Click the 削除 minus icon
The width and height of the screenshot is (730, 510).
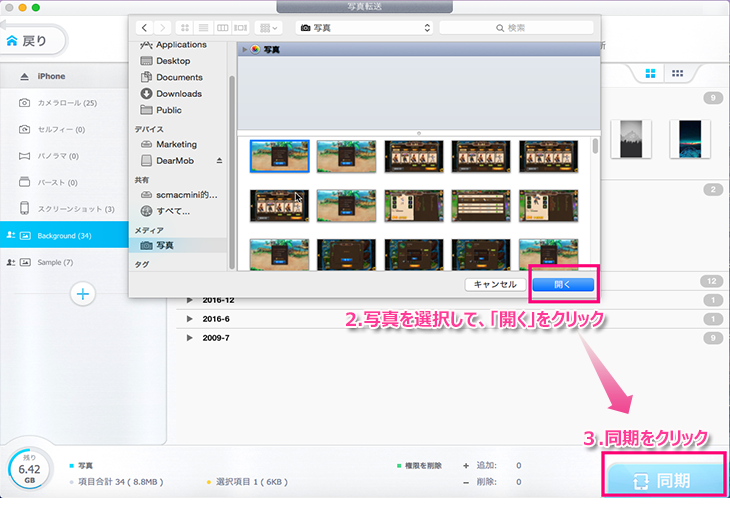coord(466,483)
